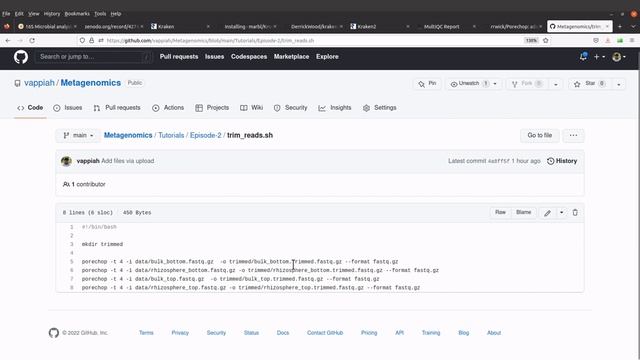640x360 pixels.
Task: Click vappiah avatar in commit row
Action: [x=66, y=161]
